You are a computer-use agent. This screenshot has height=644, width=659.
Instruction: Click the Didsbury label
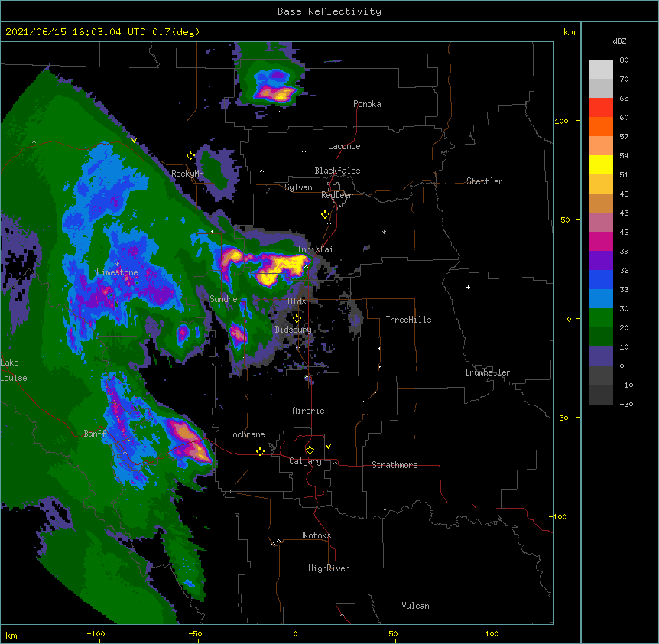point(294,330)
